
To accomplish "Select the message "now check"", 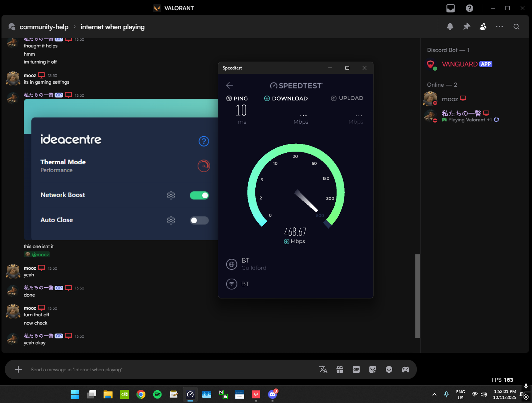I will (x=36, y=323).
